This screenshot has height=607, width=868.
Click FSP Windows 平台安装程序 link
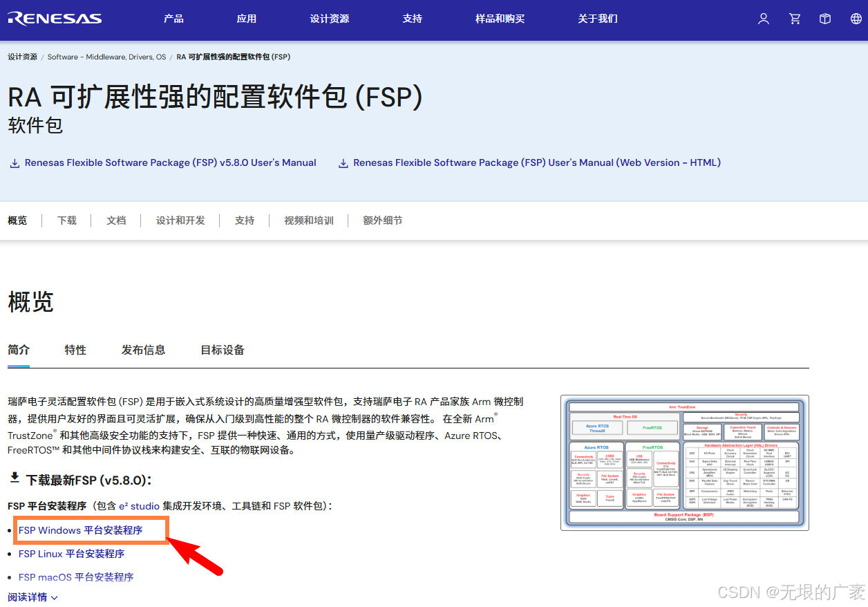[x=80, y=530]
